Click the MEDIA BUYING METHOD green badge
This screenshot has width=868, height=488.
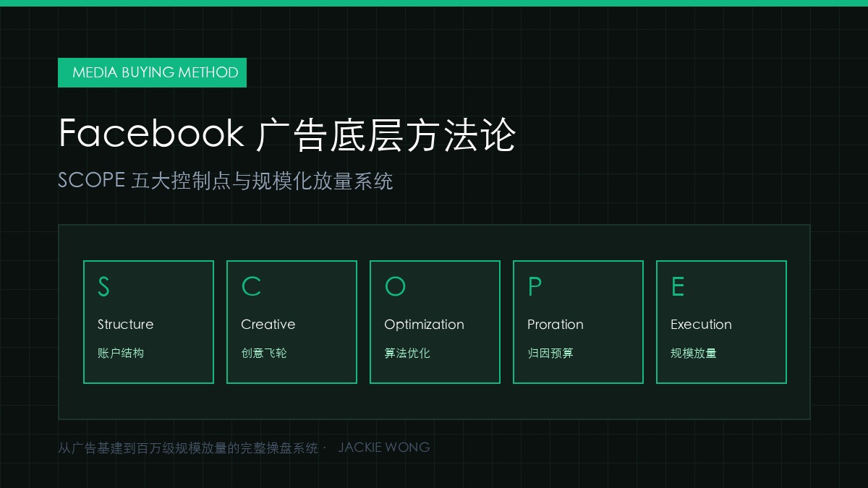[152, 72]
